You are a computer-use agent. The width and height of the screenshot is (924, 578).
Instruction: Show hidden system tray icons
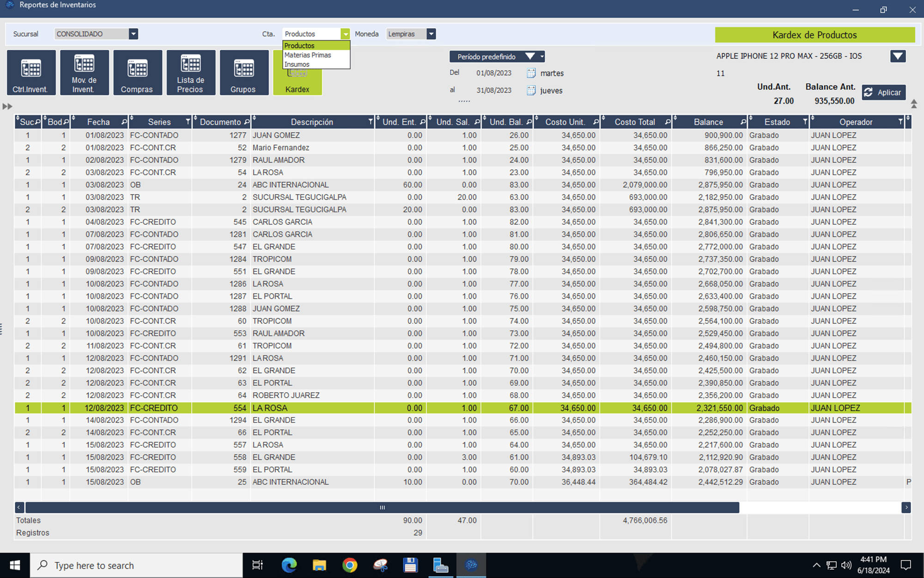[816, 565]
